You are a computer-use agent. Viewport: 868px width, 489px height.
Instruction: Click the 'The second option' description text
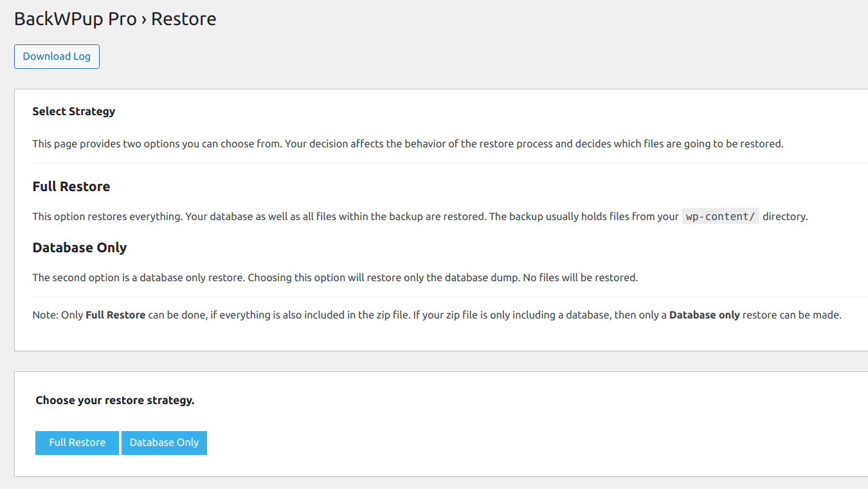(x=193, y=278)
